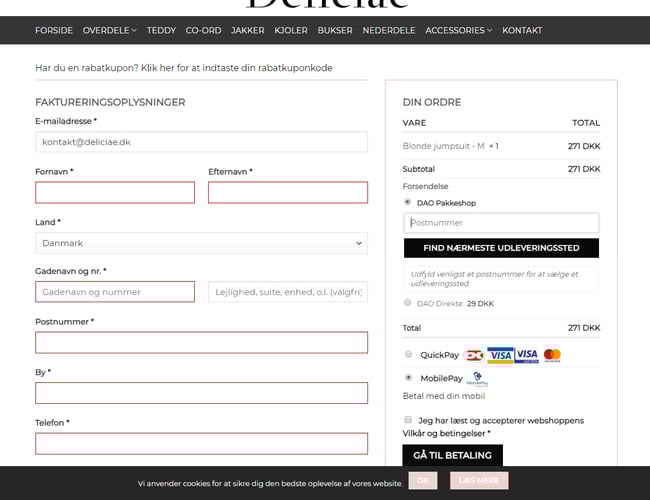Click the first Visa card icon

click(x=500, y=355)
